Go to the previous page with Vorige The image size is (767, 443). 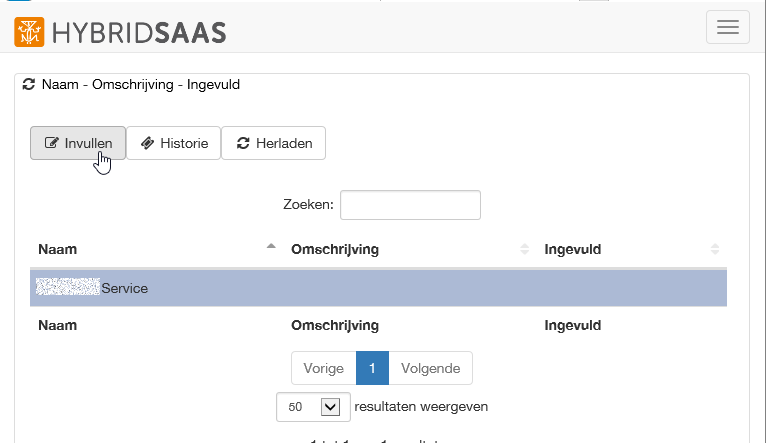click(323, 368)
